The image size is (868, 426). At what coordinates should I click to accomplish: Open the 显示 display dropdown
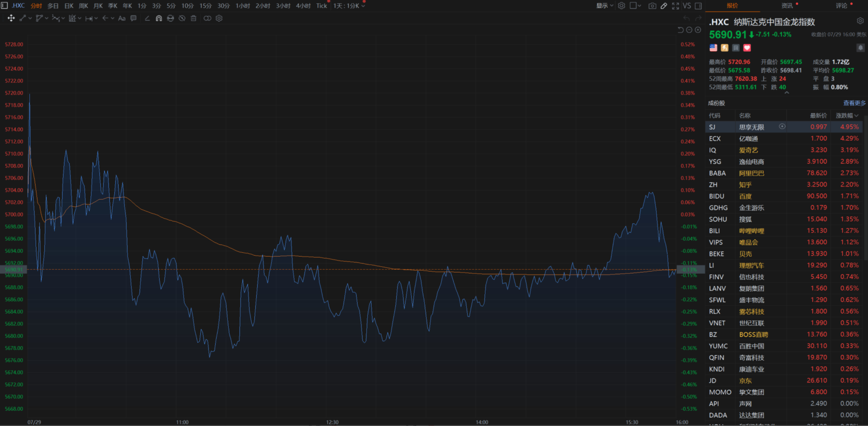tap(604, 6)
